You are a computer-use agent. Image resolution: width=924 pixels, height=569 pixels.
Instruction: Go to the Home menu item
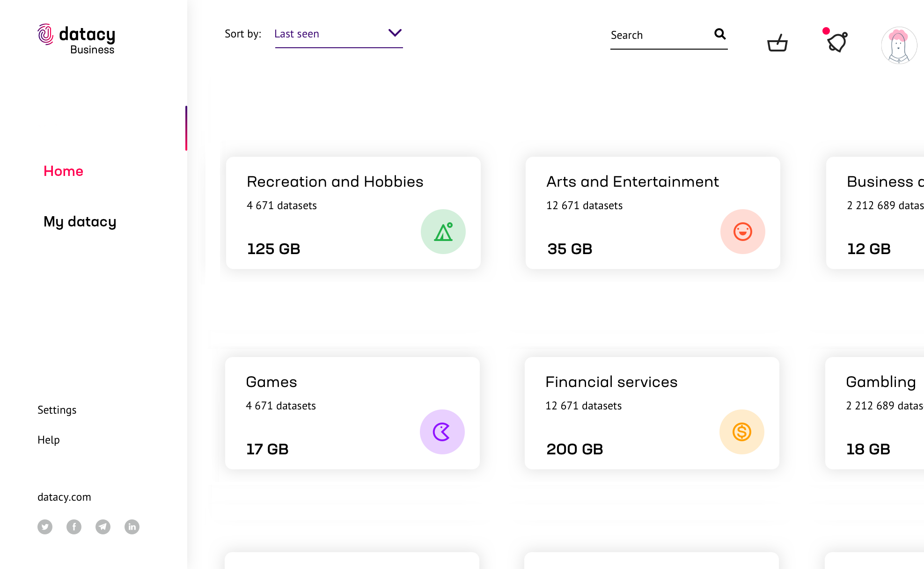63,171
